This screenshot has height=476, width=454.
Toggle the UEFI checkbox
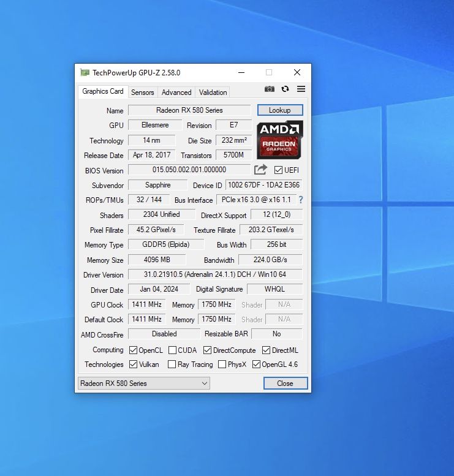(278, 170)
